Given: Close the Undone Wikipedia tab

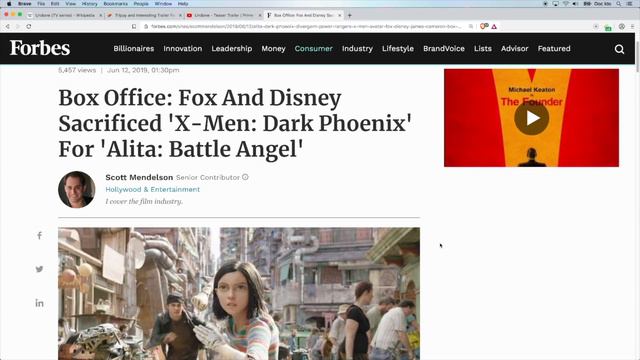Looking at the screenshot, I should pos(101,15).
